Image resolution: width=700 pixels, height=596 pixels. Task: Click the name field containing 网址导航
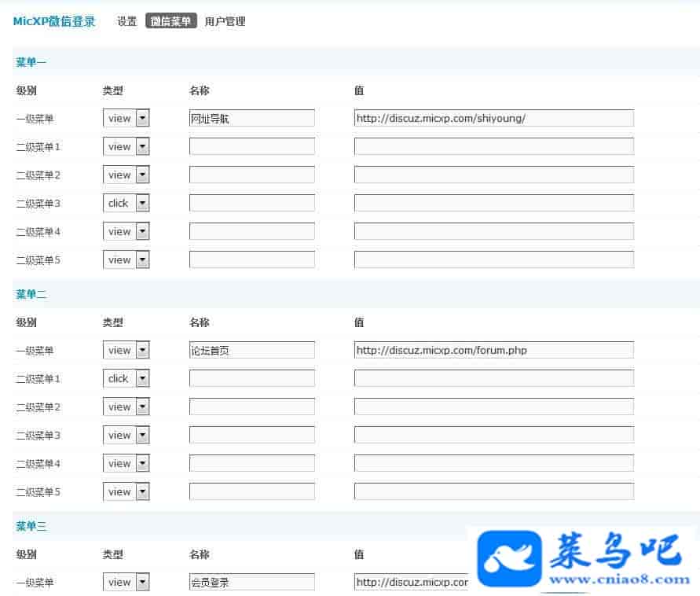251,118
